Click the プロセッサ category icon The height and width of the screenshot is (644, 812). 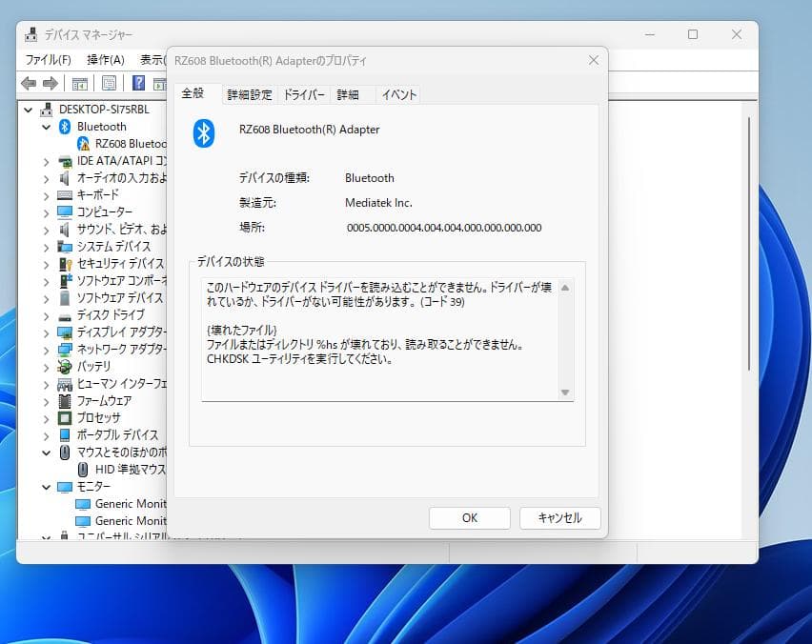point(64,417)
